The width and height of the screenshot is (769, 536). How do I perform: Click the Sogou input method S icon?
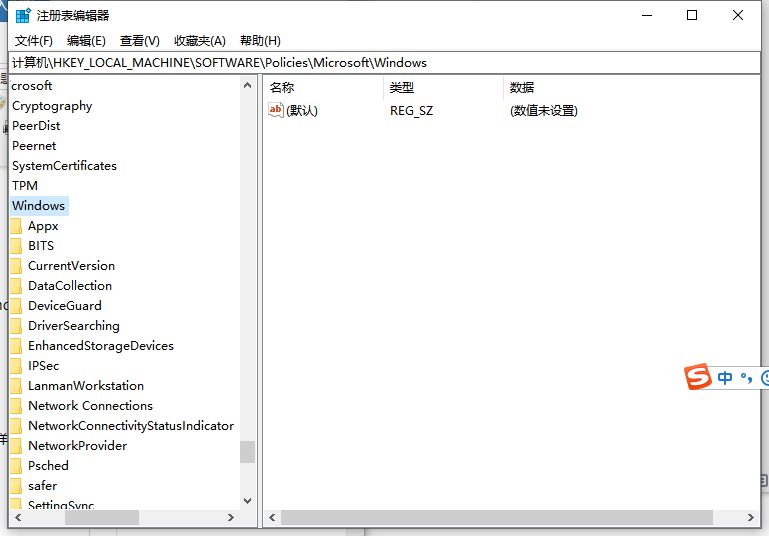tap(697, 377)
